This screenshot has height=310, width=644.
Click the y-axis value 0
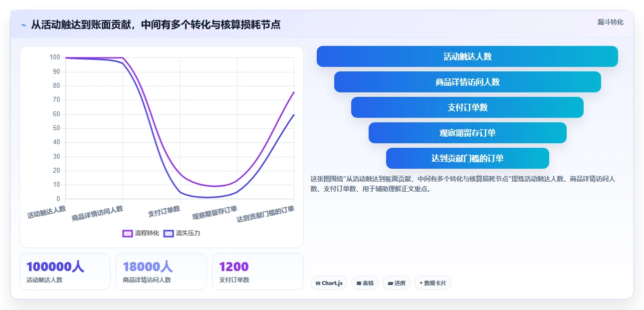[58, 199]
